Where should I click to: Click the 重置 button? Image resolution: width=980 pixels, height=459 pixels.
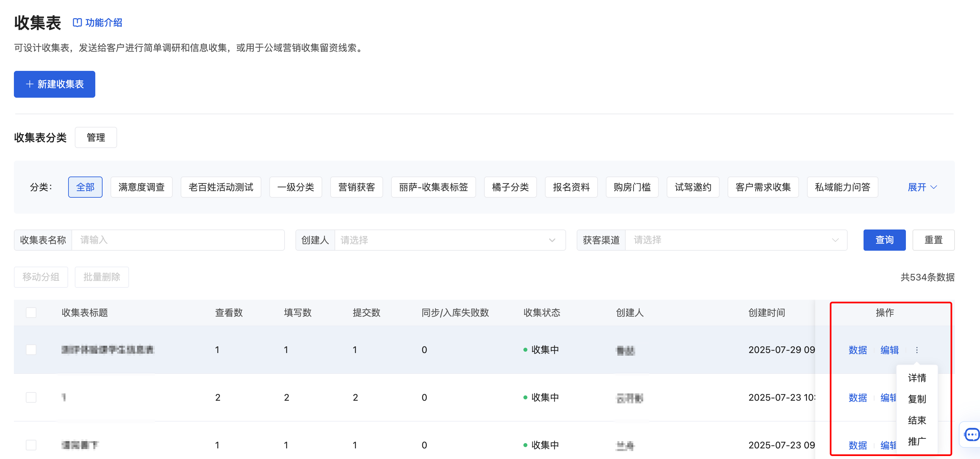[x=933, y=240]
